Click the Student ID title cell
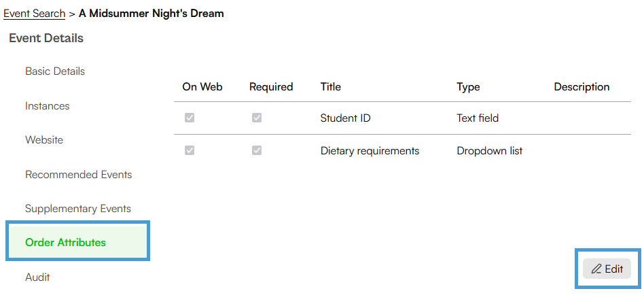The height and width of the screenshot is (306, 644). point(345,118)
